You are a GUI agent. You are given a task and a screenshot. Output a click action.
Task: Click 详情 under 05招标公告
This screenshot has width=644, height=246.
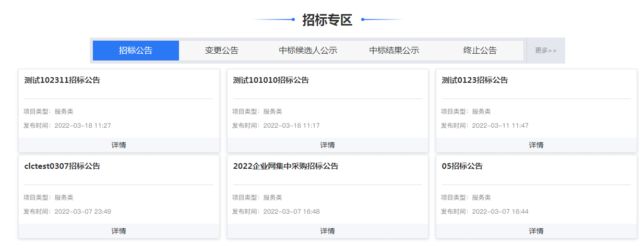point(536,231)
